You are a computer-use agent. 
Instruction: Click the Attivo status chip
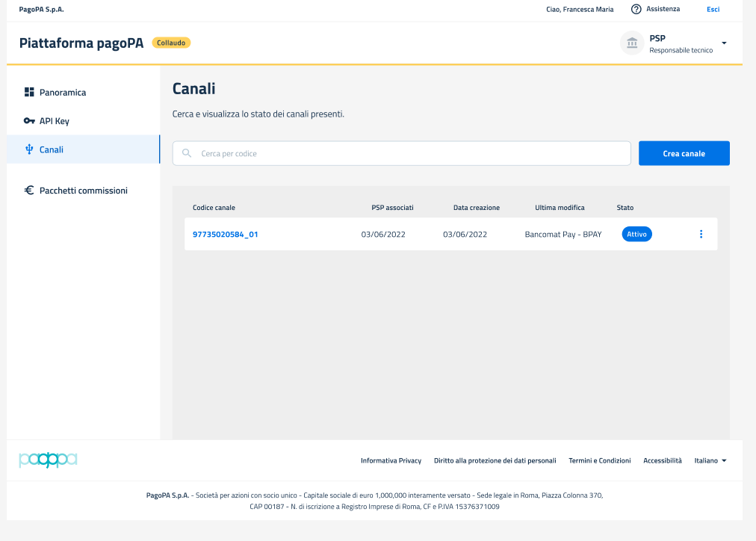[636, 234]
